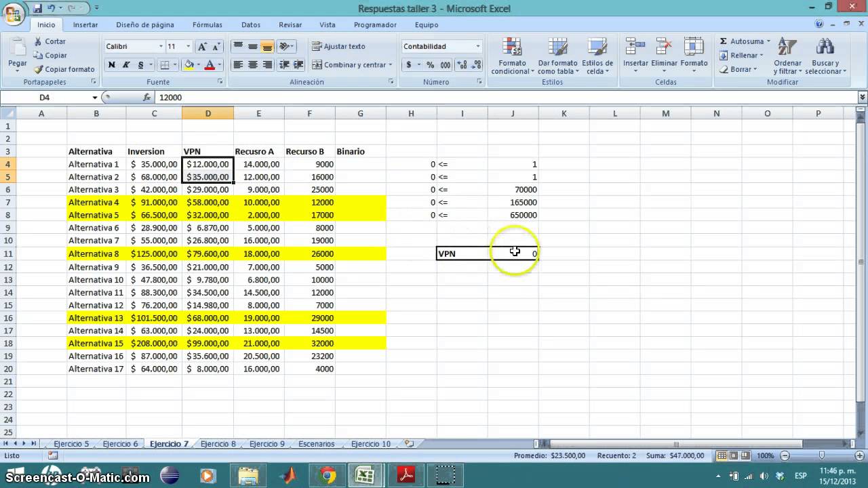Viewport: 868px width, 488px height.
Task: Open the round Office button menu
Action: click(x=14, y=15)
